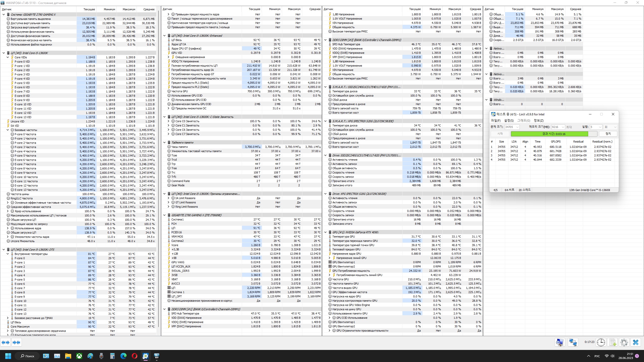Open Xbox app from the taskbar
This screenshot has width=644, height=362.
tap(79, 356)
